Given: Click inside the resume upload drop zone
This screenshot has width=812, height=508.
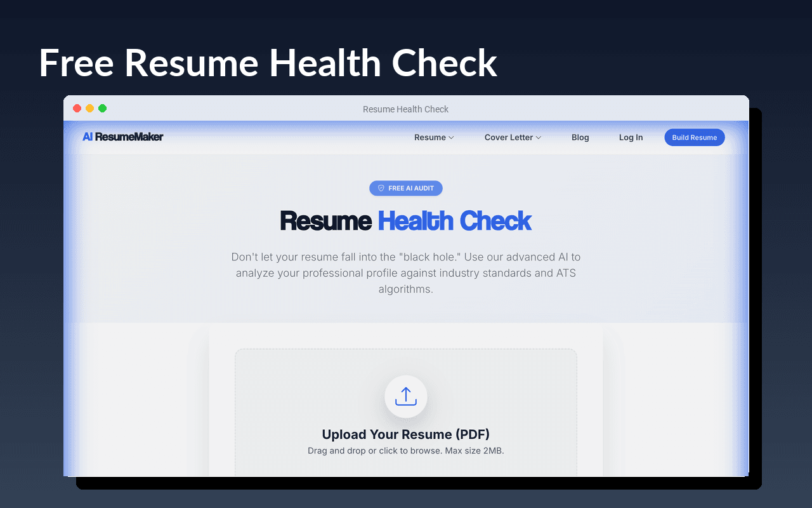Looking at the screenshot, I should pyautogui.click(x=406, y=413).
